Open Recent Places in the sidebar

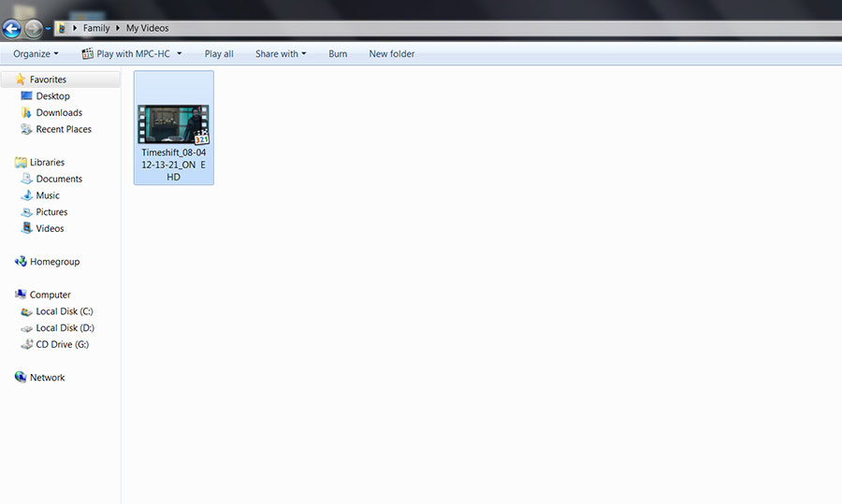tap(64, 129)
